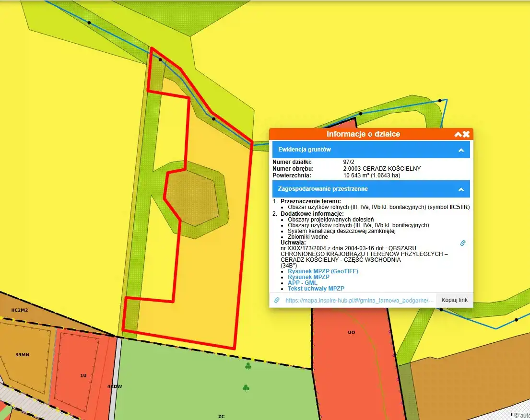Collapse the Informacje o działce popup window
The width and height of the screenshot is (530, 420).
458,135
